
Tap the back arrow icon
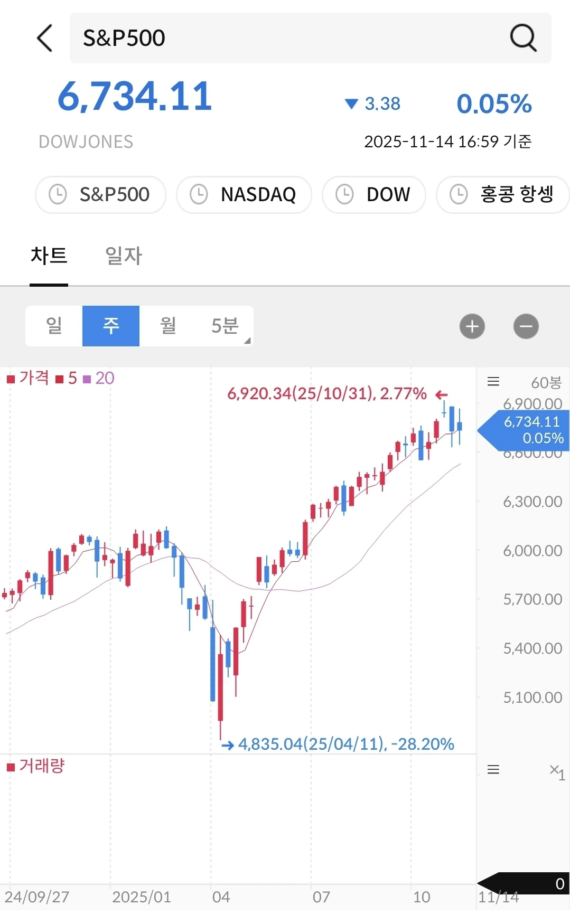(45, 38)
